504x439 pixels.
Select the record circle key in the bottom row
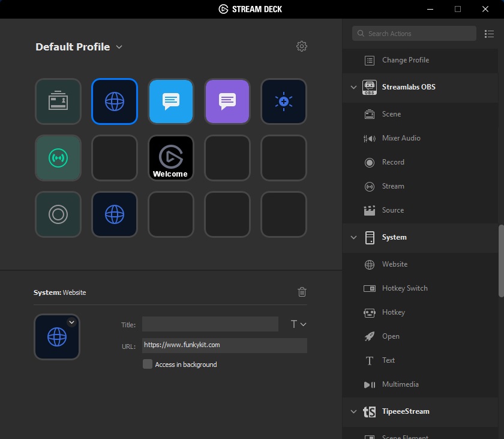click(x=58, y=214)
